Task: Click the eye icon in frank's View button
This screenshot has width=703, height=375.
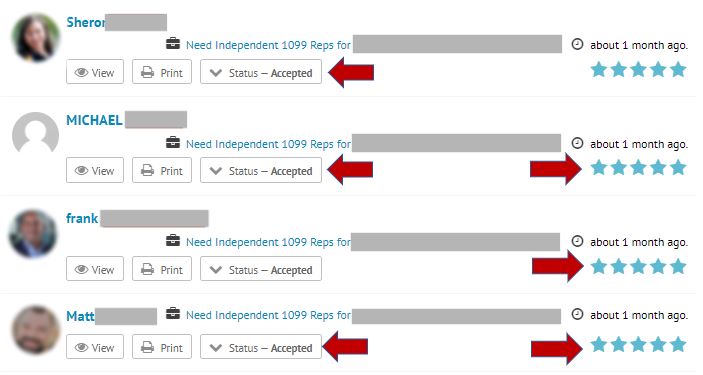Action: pos(81,270)
